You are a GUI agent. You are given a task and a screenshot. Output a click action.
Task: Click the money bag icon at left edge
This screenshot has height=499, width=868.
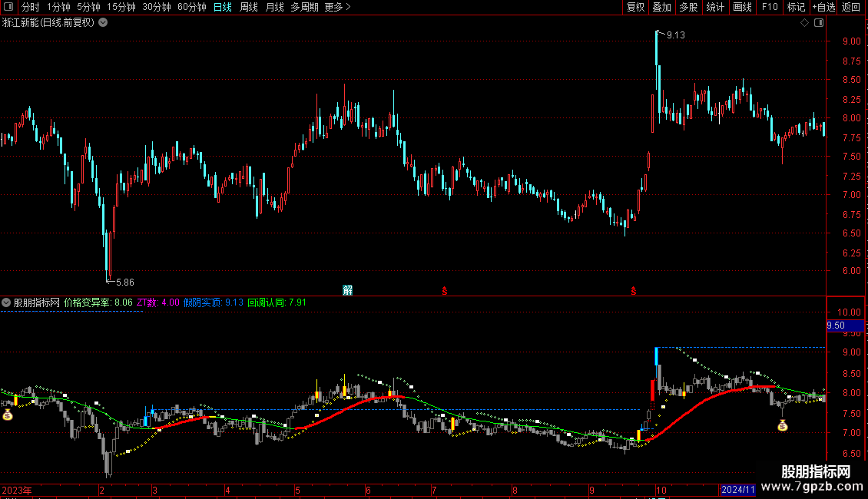[x=8, y=415]
